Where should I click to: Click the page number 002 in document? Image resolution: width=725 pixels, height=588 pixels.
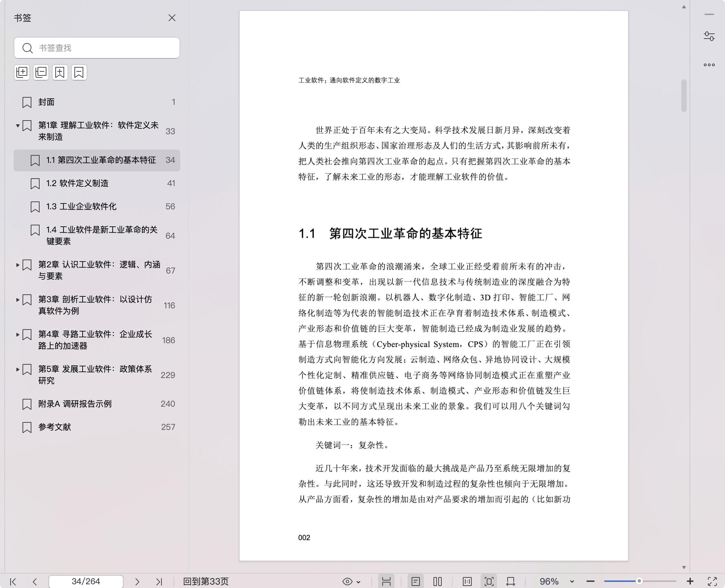point(304,538)
